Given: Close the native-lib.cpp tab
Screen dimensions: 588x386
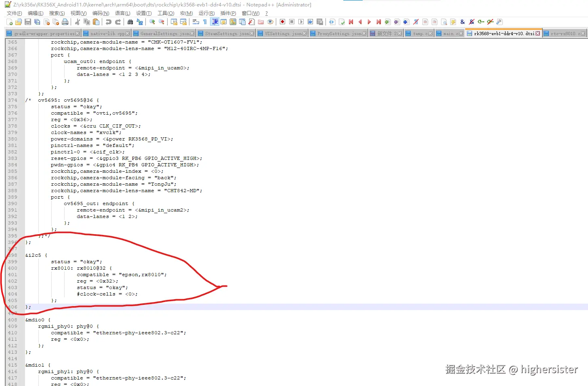Looking at the screenshot, I should [x=128, y=34].
